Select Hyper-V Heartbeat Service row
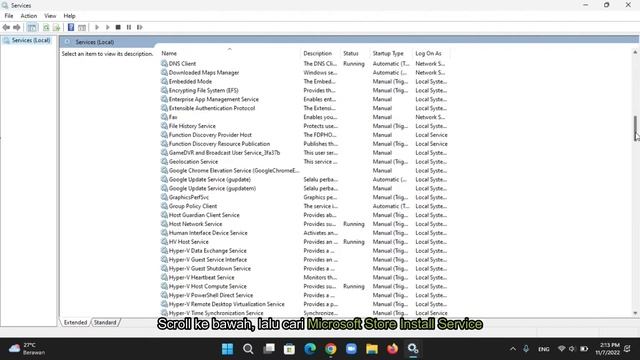Image resolution: width=640 pixels, height=360 pixels. pyautogui.click(x=304, y=278)
